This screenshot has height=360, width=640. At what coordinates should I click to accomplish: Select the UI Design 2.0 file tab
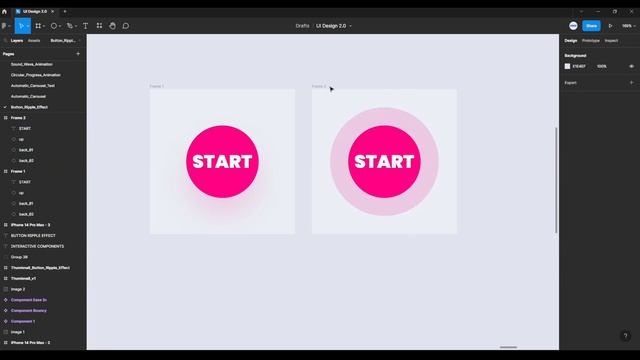click(34, 11)
